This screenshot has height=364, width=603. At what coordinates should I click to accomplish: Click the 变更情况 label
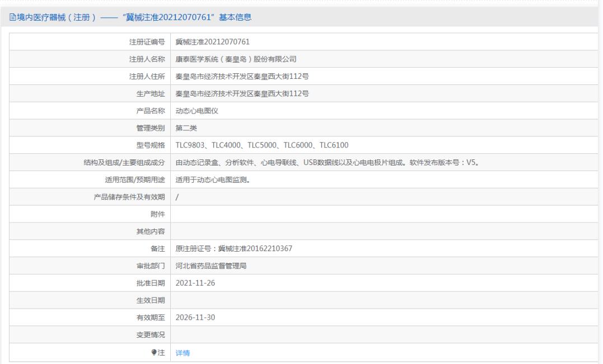click(151, 335)
